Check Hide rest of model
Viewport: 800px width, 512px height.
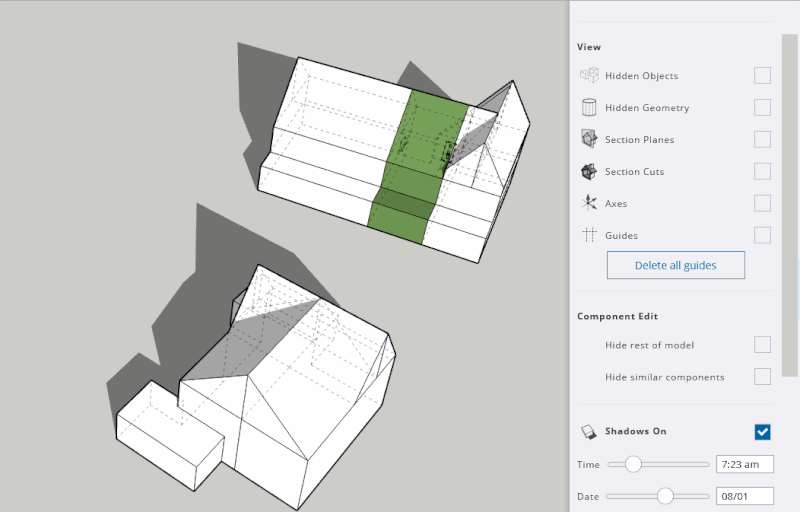[762, 345]
